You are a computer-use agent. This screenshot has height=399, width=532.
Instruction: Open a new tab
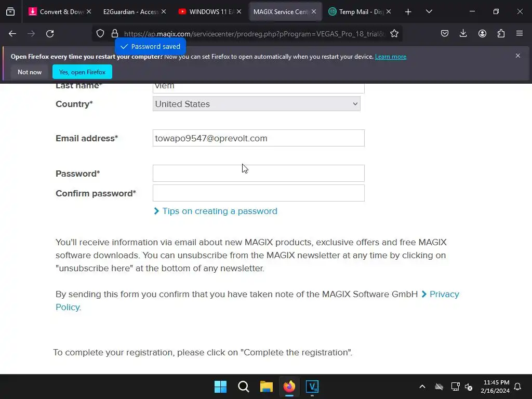coord(408,12)
